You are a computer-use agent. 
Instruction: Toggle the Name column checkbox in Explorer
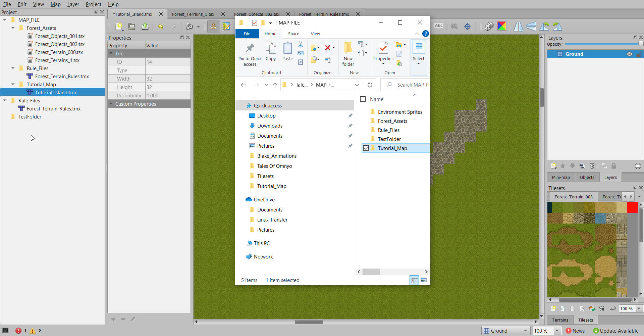(363, 99)
